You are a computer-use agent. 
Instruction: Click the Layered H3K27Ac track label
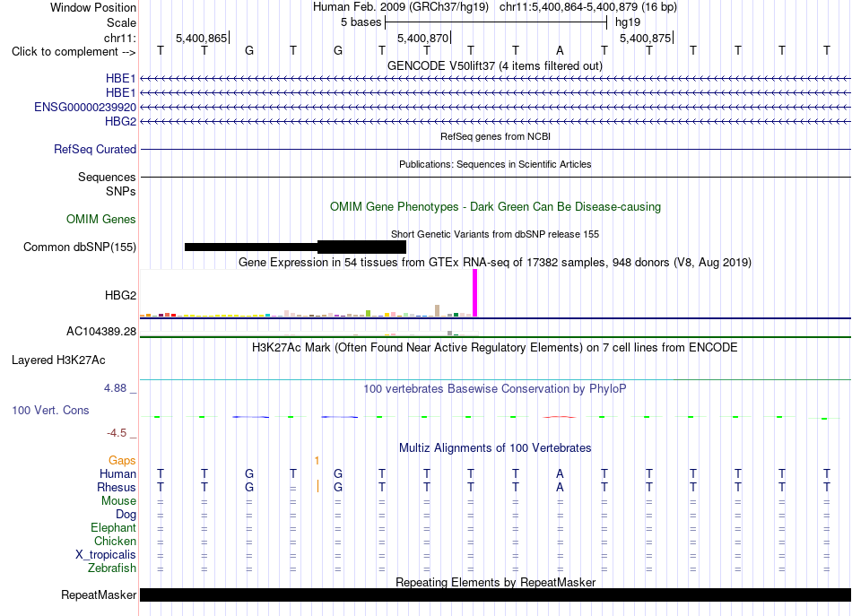point(58,360)
